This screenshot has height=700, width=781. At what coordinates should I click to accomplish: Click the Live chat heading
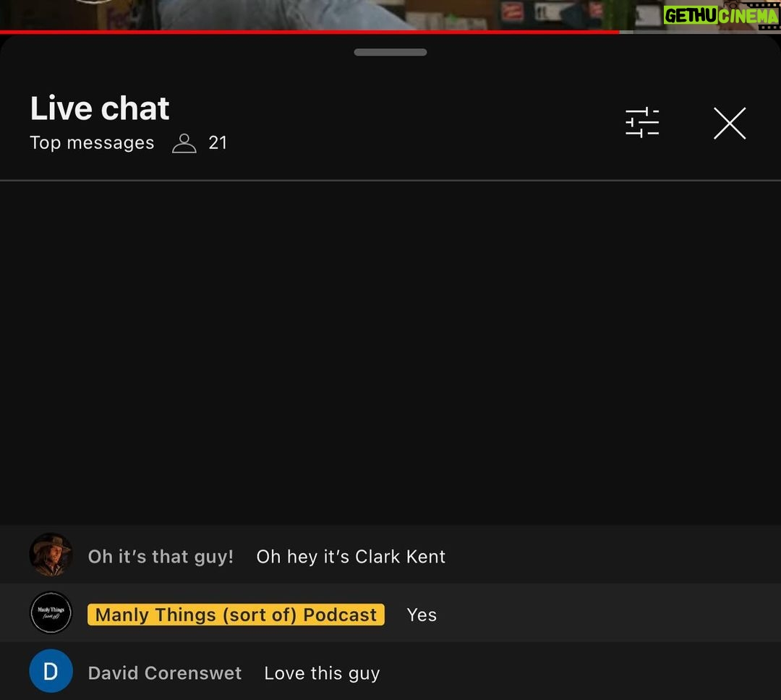(100, 108)
